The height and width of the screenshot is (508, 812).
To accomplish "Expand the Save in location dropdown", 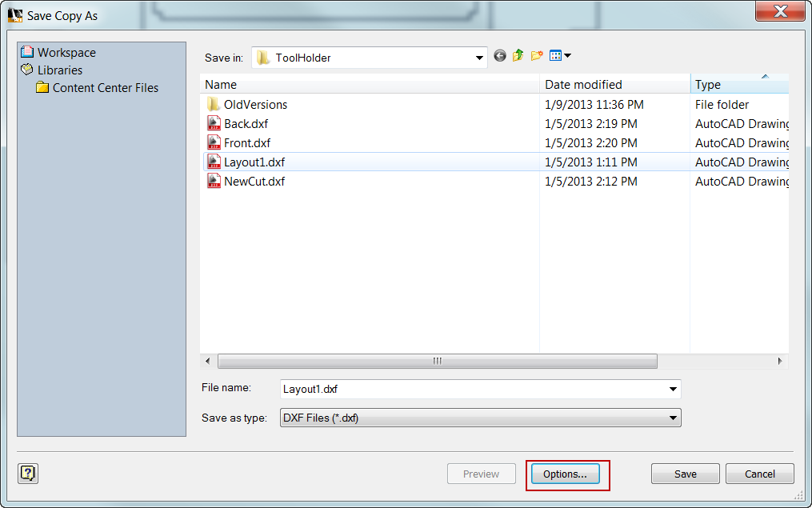I will [478, 57].
